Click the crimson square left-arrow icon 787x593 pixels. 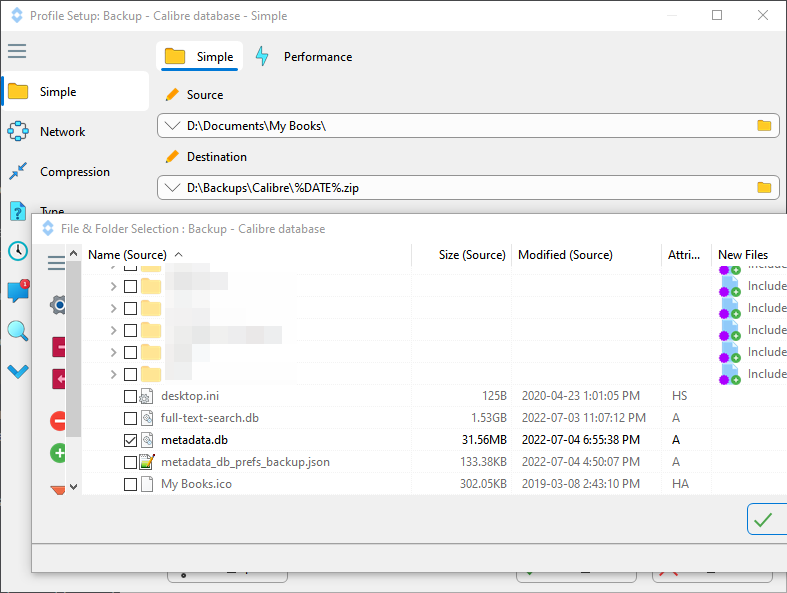(x=59, y=379)
